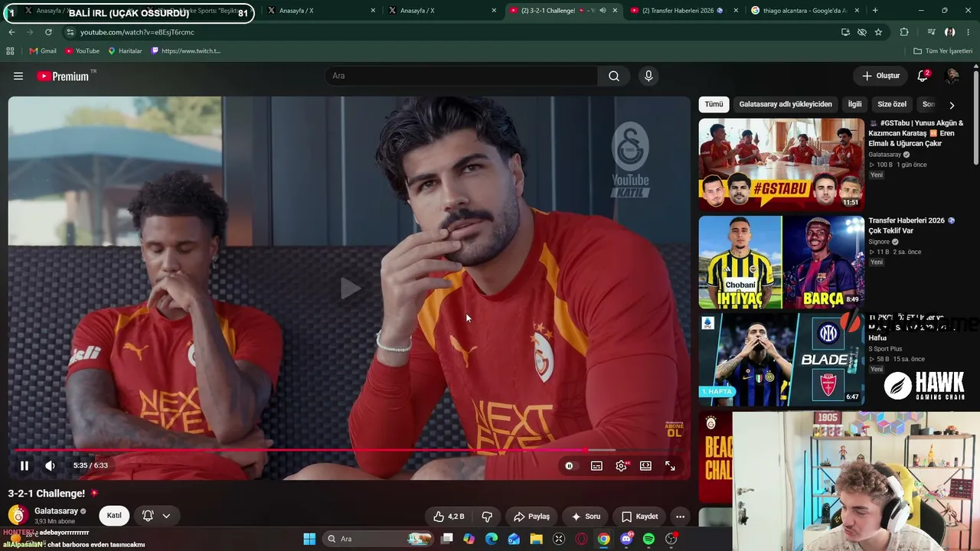Open more actions three-dot menu

click(680, 517)
